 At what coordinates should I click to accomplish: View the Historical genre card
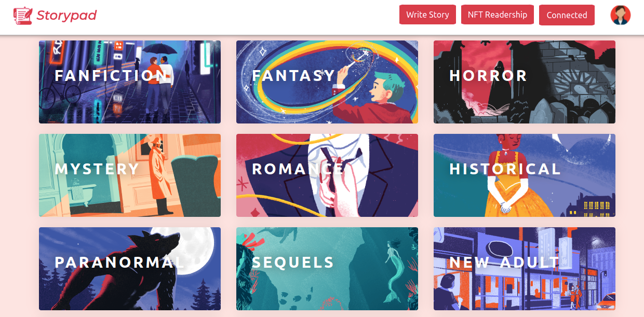pyautogui.click(x=525, y=175)
